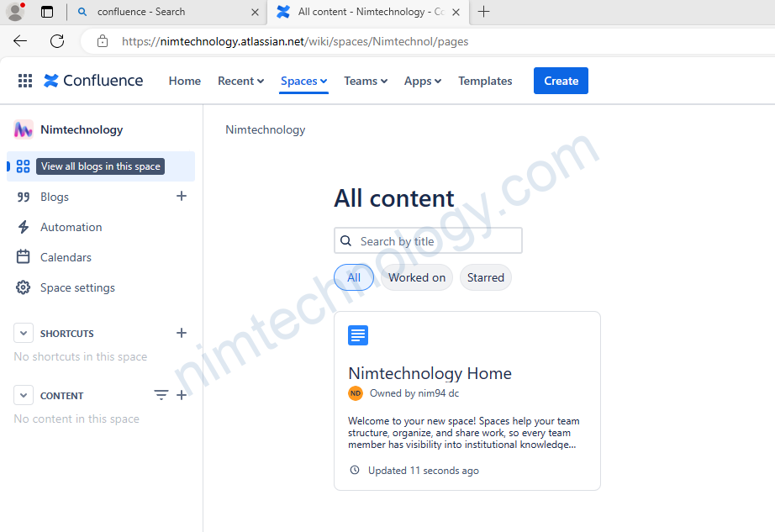
Task: Click the Confluence logo in the header
Action: coord(93,81)
